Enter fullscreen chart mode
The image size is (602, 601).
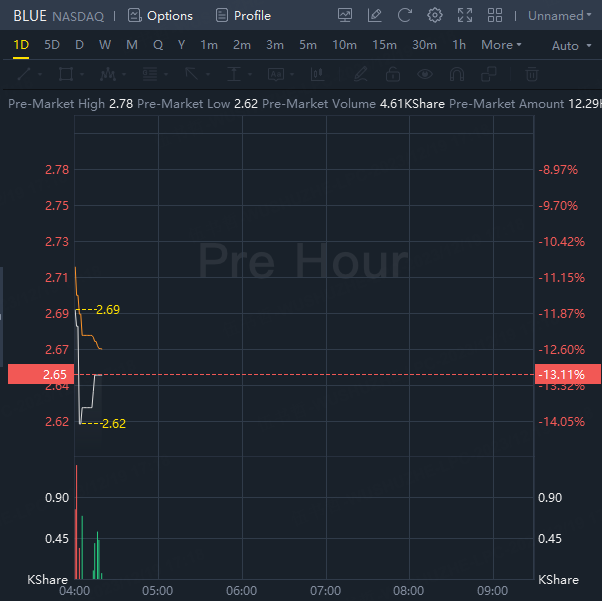pos(465,16)
